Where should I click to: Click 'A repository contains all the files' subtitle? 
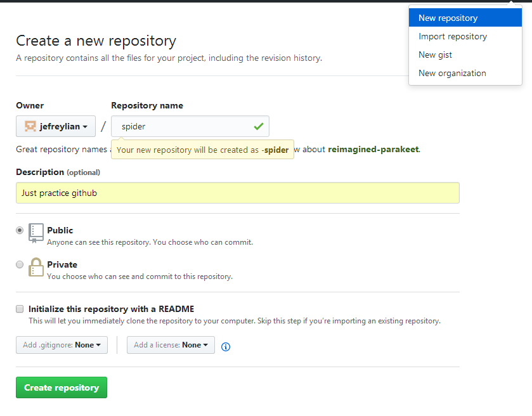coord(169,58)
